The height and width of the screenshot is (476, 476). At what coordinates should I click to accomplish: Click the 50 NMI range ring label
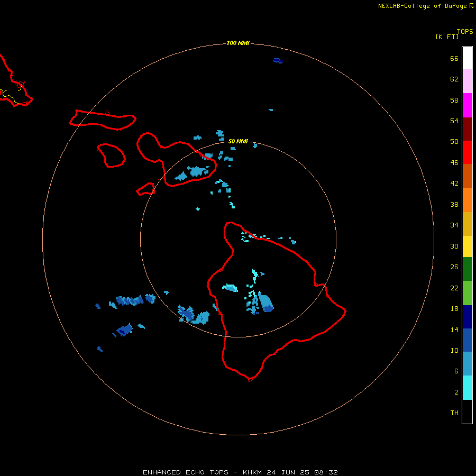[x=238, y=141]
